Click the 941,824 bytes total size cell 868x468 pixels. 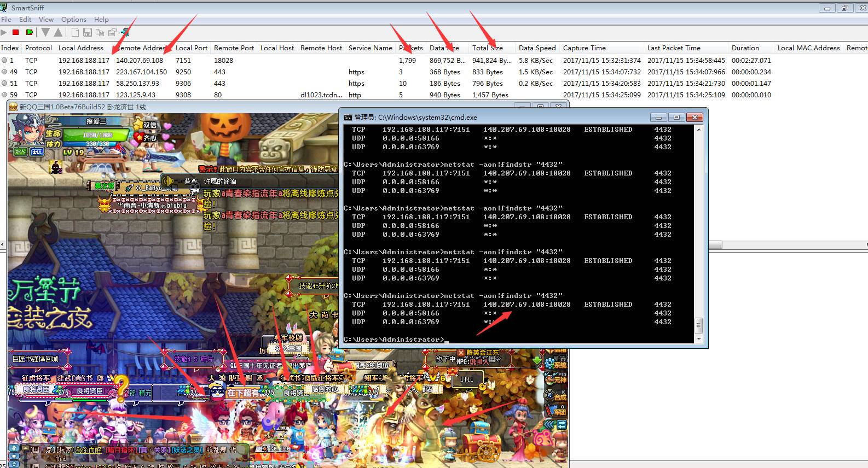click(492, 61)
